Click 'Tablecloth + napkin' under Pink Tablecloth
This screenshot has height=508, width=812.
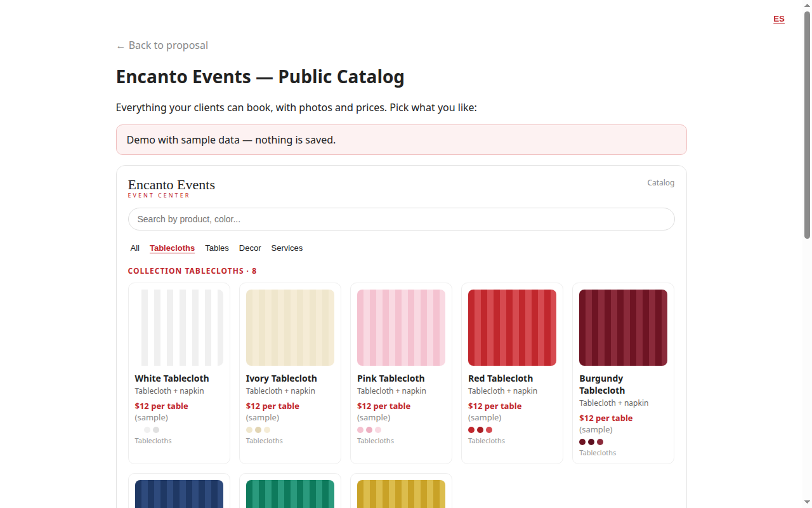(391, 391)
